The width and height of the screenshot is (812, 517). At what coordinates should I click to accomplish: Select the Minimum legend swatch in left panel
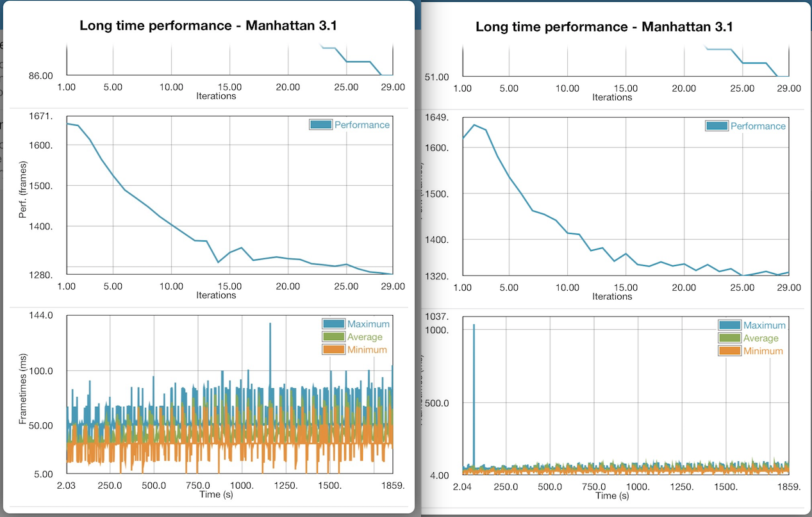[x=333, y=350]
